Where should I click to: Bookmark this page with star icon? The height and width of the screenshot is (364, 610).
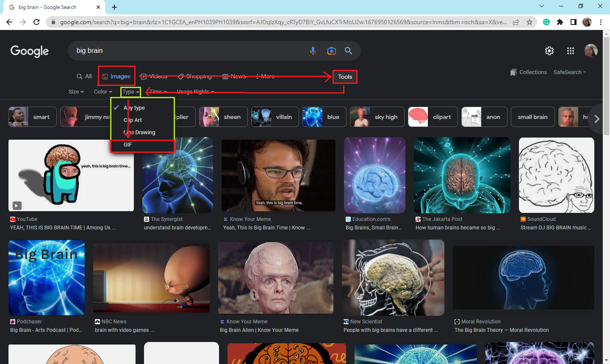tap(529, 22)
